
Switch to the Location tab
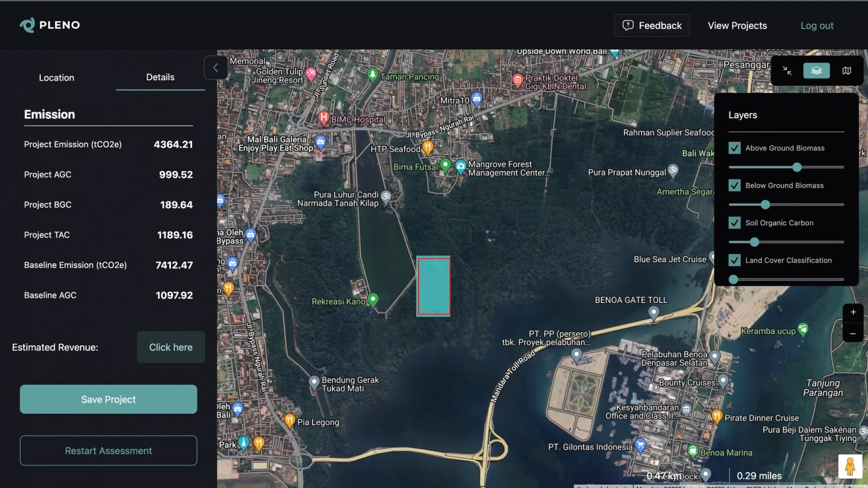56,78
